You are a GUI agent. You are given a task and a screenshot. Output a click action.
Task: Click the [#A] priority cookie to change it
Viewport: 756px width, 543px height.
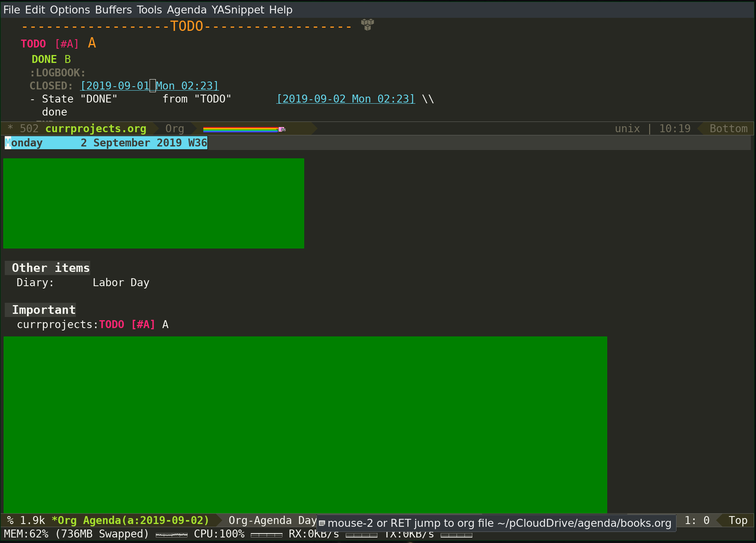[67, 44]
